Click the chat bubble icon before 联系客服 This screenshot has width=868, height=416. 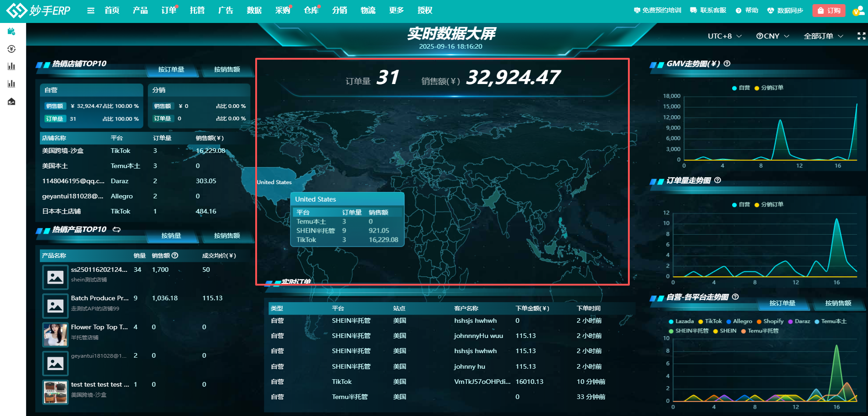(x=693, y=10)
